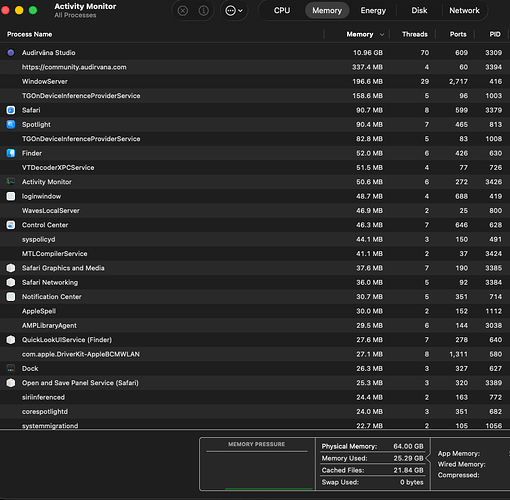The height and width of the screenshot is (500, 510).
Task: Click the loginwindow process icon
Action: point(11,196)
